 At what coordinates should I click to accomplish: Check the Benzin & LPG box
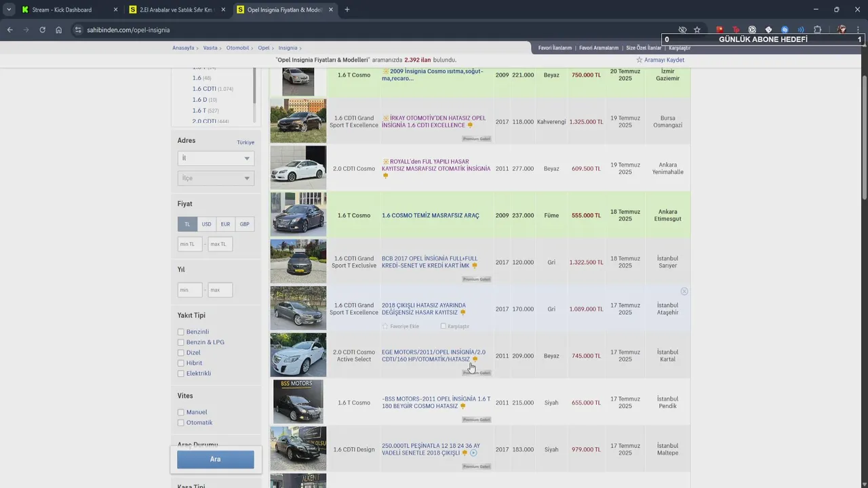pyautogui.click(x=181, y=342)
